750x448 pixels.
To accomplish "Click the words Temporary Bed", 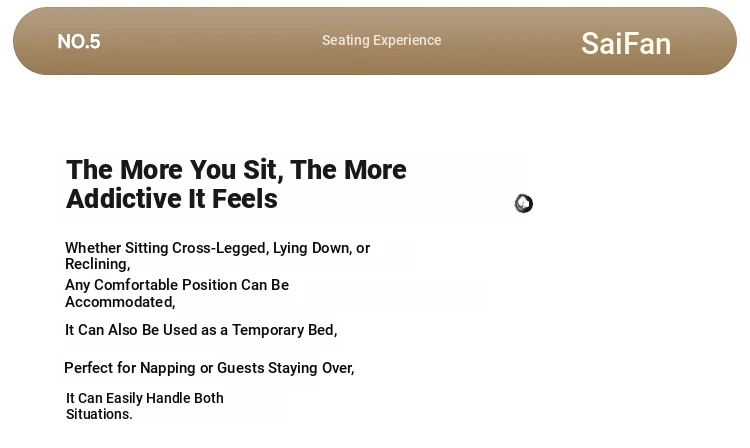I will [284, 330].
